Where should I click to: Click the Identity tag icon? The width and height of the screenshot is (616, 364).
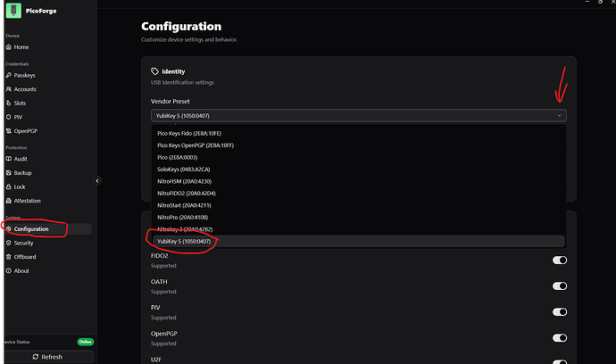click(x=154, y=71)
